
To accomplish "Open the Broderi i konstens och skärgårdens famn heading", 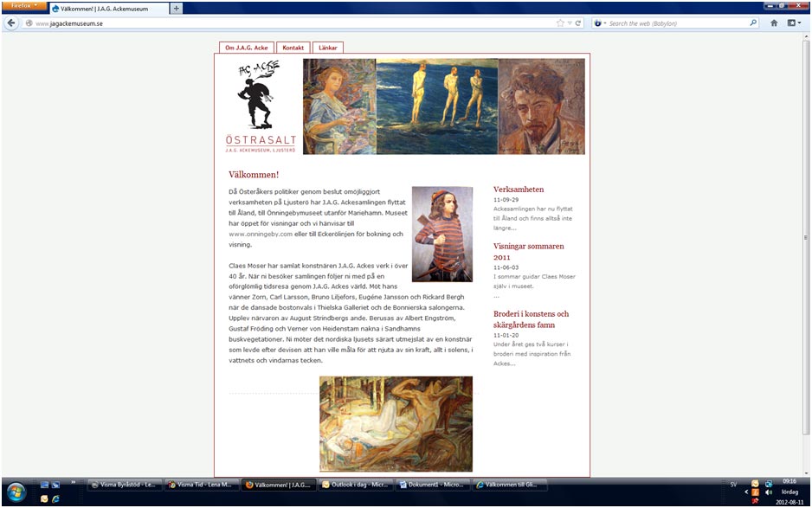I will [531, 319].
